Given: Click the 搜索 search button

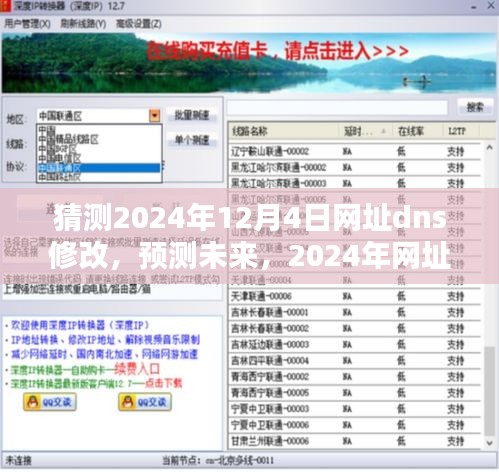Looking at the screenshot, I should pyautogui.click(x=475, y=107).
